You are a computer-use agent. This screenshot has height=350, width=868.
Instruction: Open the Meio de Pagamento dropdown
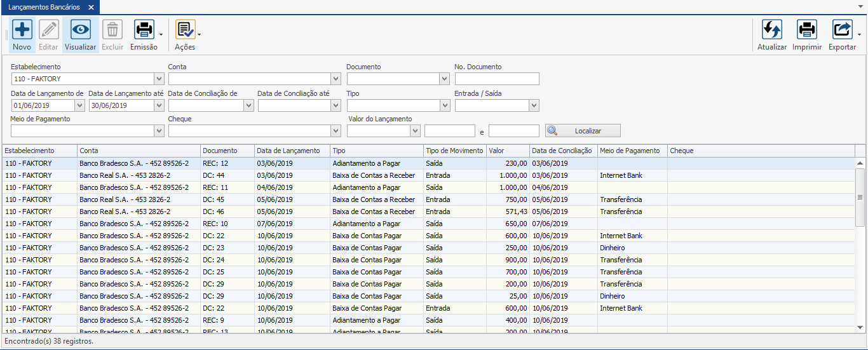[159, 131]
